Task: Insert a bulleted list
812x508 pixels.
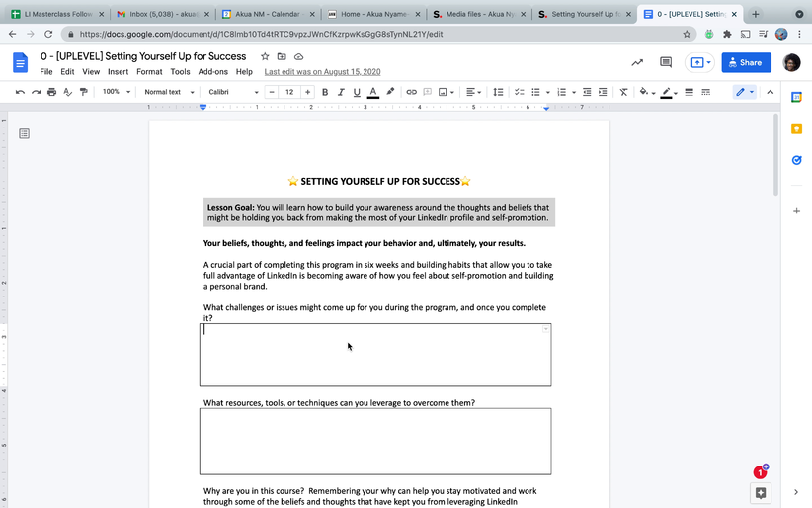Action: pos(536,92)
